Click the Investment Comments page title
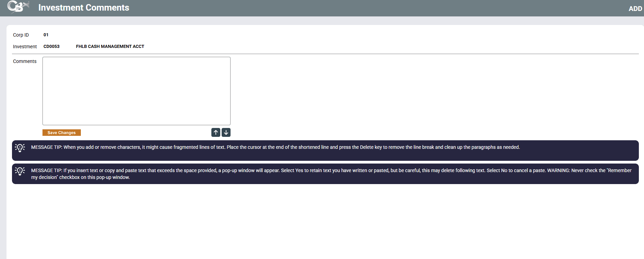This screenshot has height=259, width=644. click(x=84, y=8)
